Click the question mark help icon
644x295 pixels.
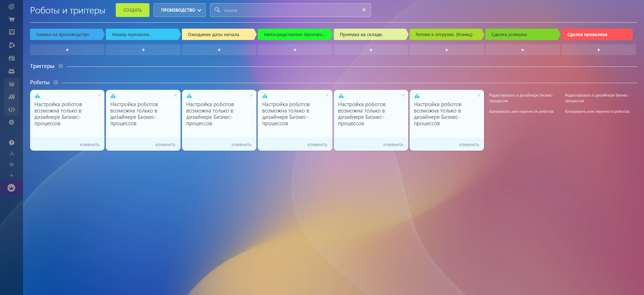tap(11, 143)
